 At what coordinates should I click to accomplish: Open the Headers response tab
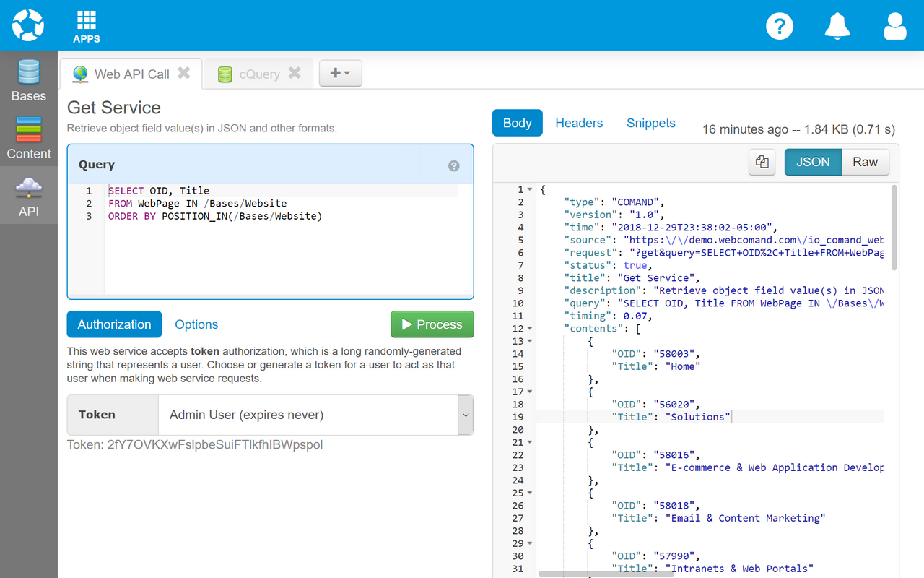[x=579, y=123]
